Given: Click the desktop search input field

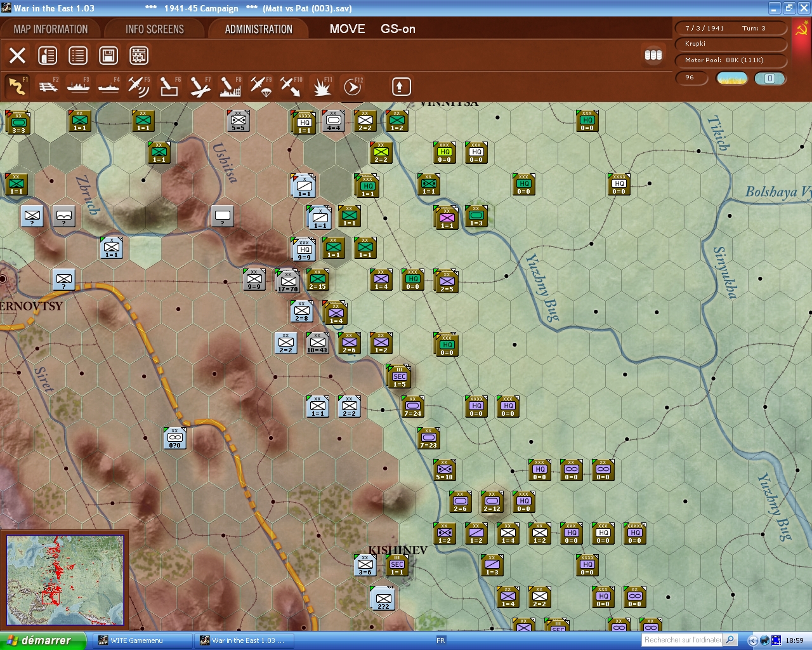Looking at the screenshot, I should [x=683, y=640].
